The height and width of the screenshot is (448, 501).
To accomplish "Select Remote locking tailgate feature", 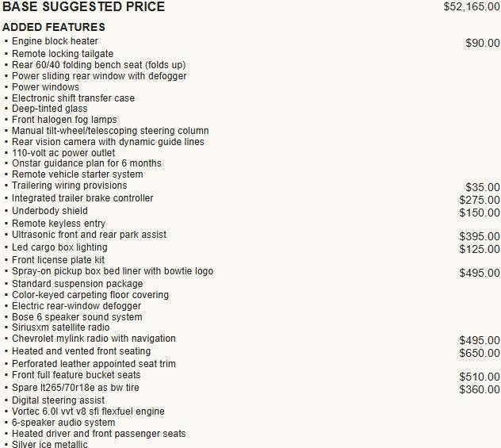I will [x=63, y=54].
